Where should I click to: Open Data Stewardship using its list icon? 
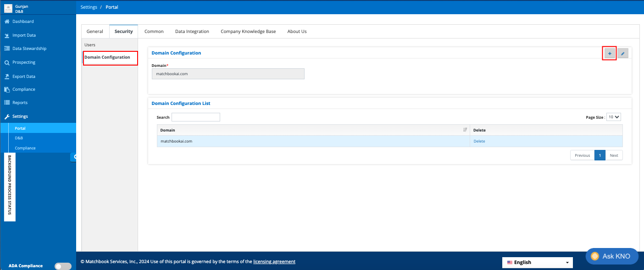(x=7, y=49)
